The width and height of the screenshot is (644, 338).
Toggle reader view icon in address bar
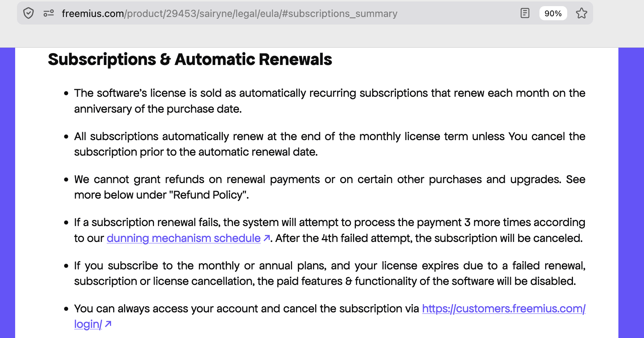click(525, 13)
